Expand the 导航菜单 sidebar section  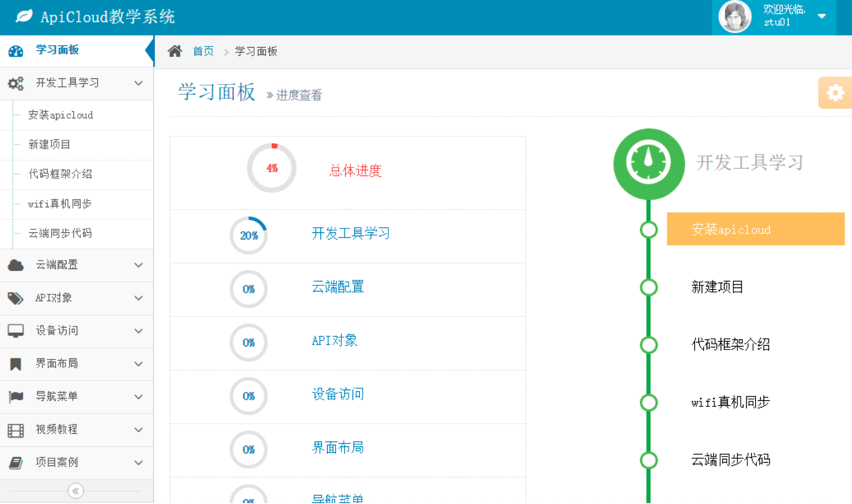[x=138, y=397]
